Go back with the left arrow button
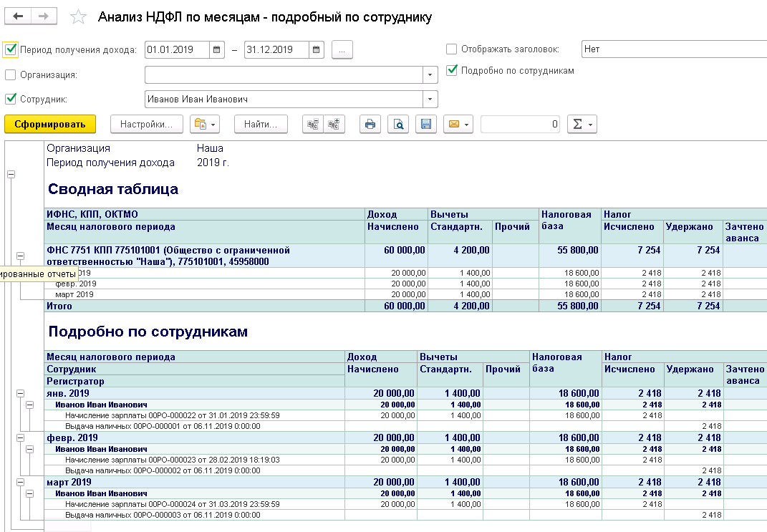 pos(18,16)
